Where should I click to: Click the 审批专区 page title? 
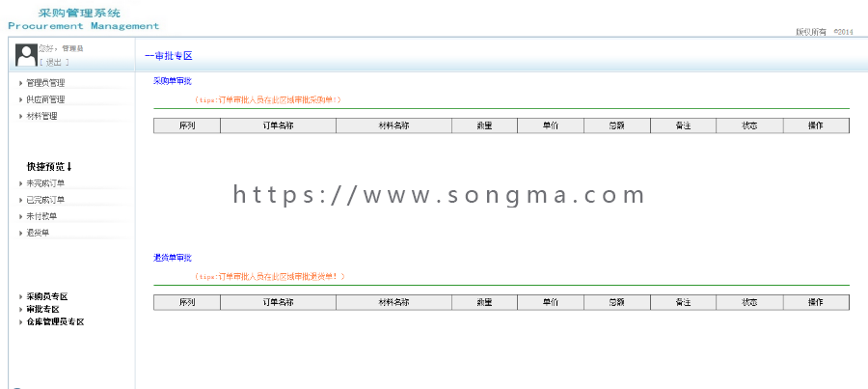(x=169, y=56)
